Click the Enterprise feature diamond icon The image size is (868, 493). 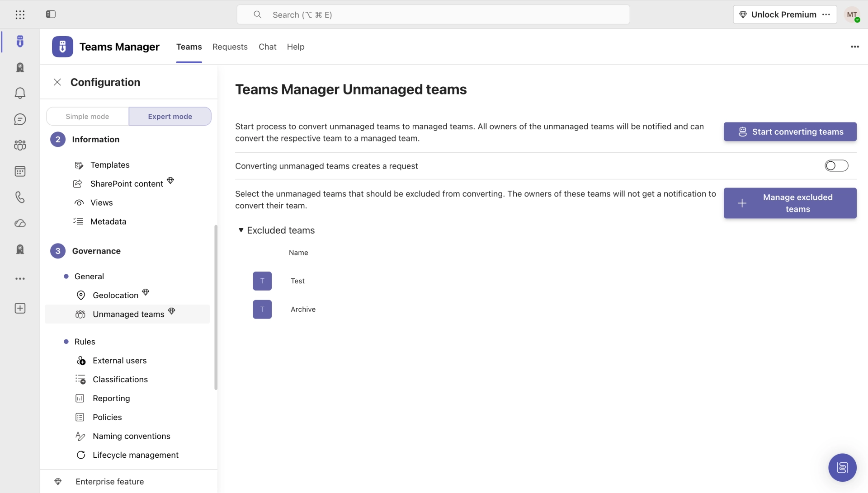tap(58, 482)
